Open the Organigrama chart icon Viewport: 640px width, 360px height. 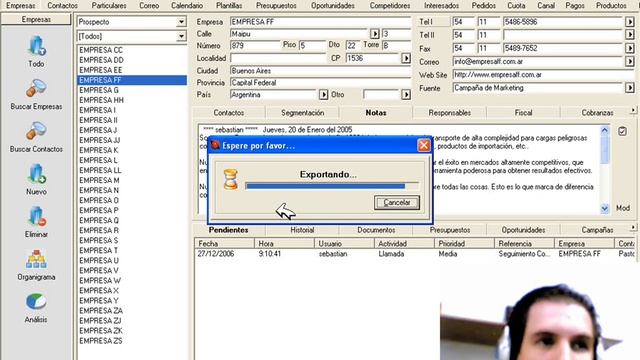[36, 259]
